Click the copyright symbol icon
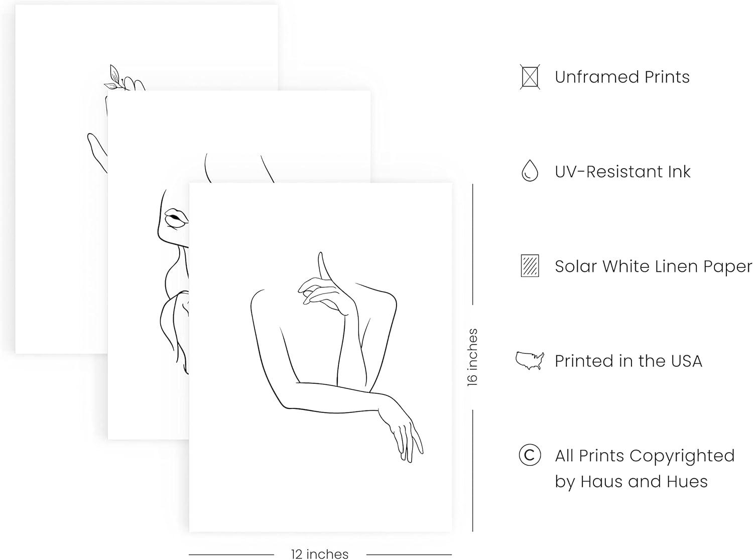Image resolution: width=753 pixels, height=560 pixels. coord(530,455)
